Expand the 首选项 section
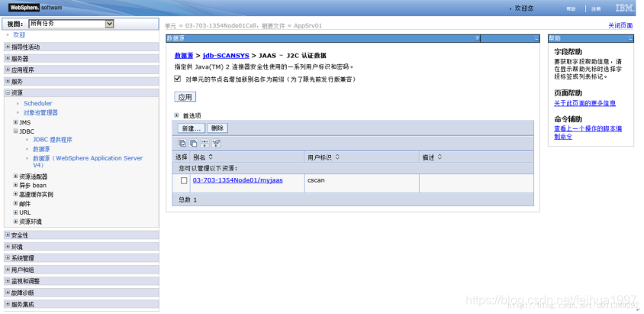Viewport: 644px width, 314px height. tap(176, 115)
